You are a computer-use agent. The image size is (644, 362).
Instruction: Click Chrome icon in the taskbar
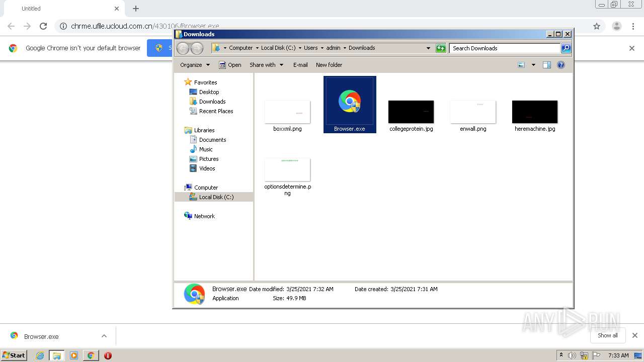pos(91,355)
